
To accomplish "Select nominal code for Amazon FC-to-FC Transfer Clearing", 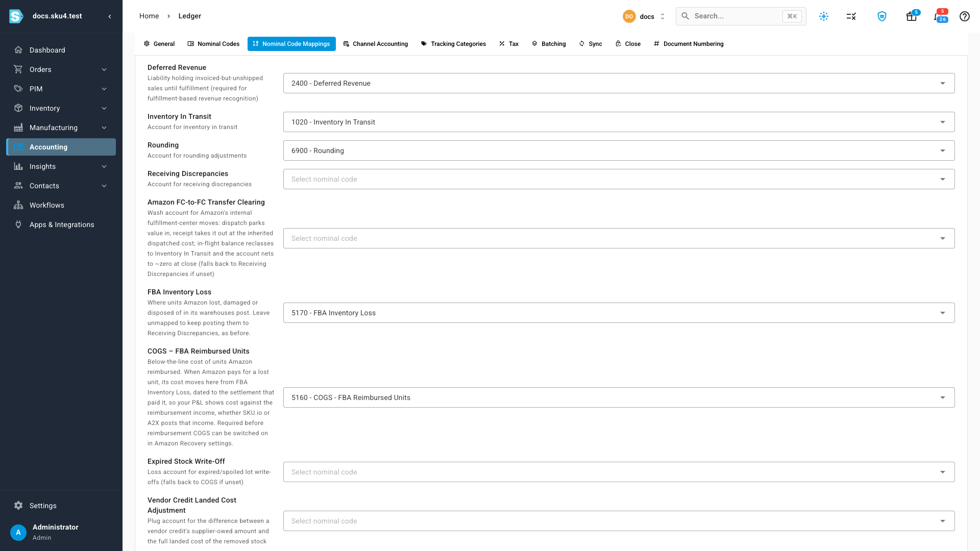I will tap(619, 238).
